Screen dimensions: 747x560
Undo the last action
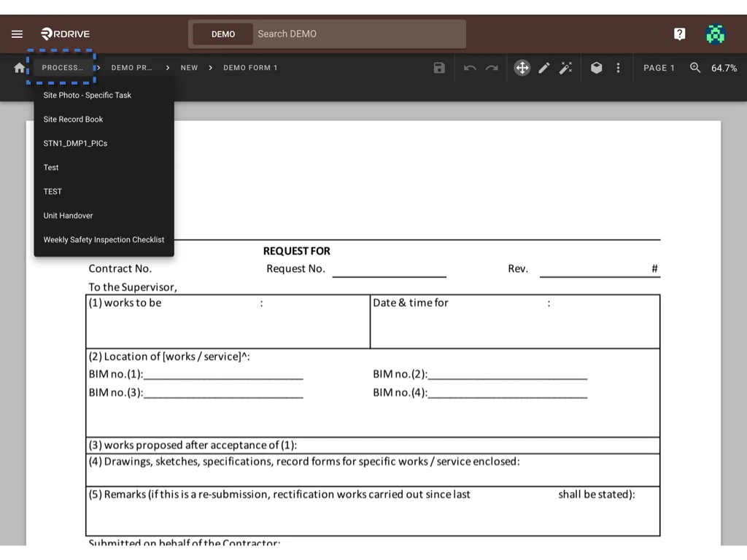[468, 67]
